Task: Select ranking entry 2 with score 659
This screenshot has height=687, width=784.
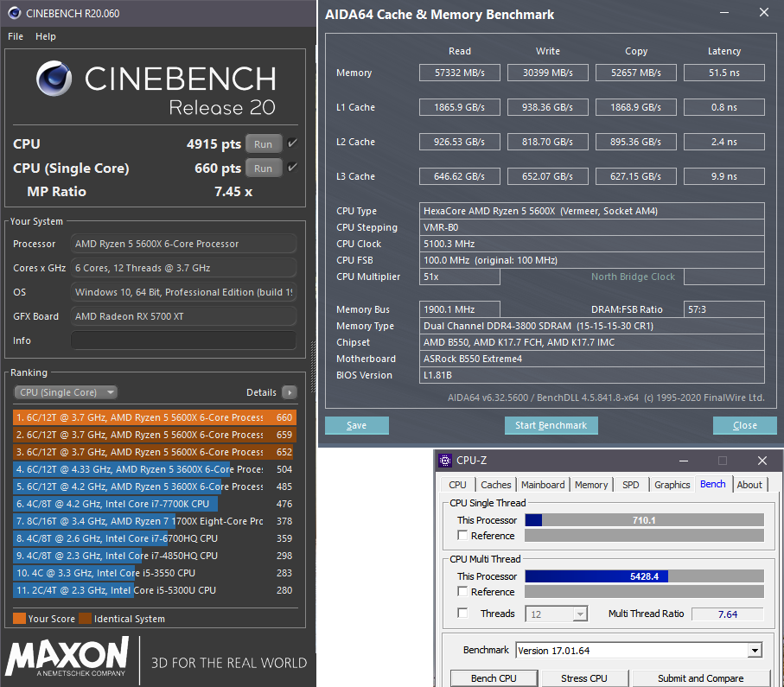Action: pos(155,435)
